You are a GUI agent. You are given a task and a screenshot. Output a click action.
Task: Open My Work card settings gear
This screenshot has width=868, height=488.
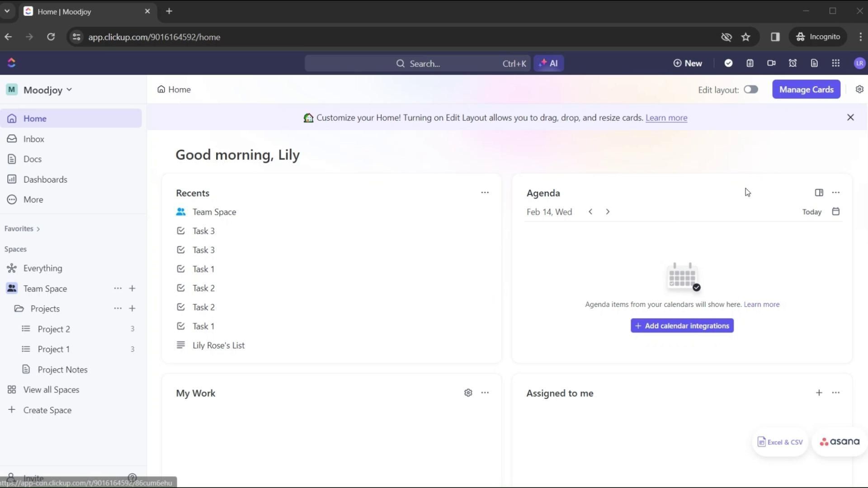pyautogui.click(x=468, y=393)
